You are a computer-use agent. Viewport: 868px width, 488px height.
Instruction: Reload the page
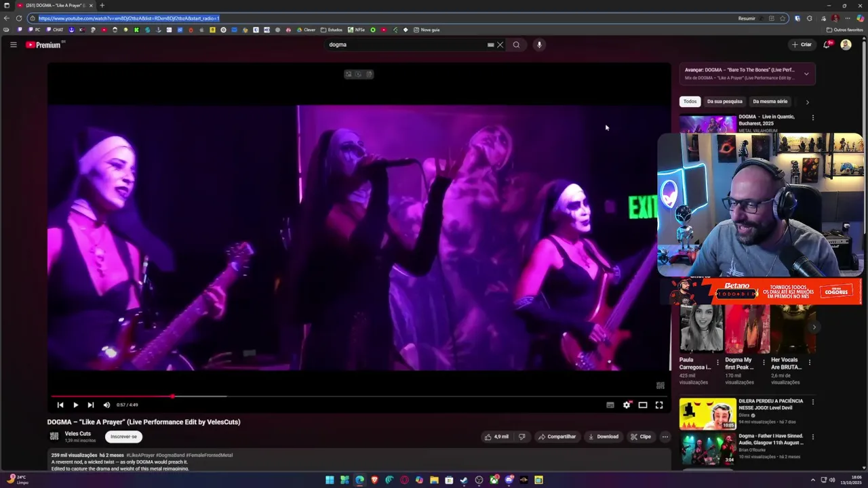(19, 18)
